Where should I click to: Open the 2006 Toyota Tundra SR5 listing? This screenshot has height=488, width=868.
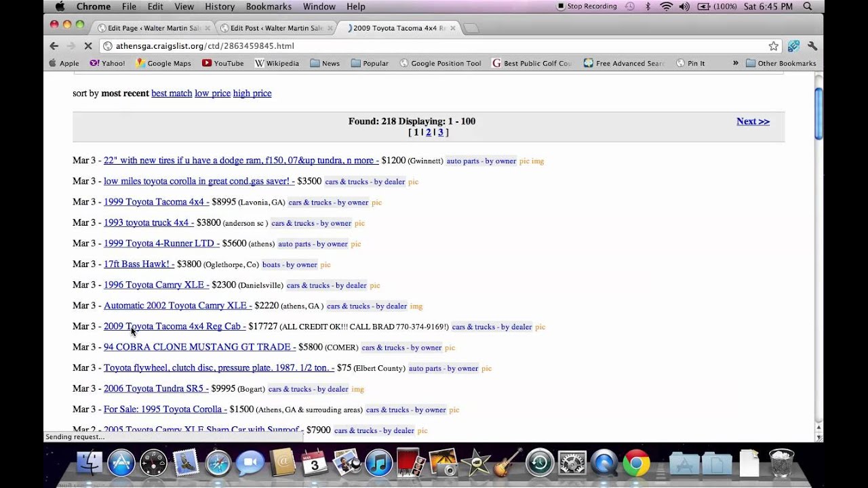tap(156, 388)
